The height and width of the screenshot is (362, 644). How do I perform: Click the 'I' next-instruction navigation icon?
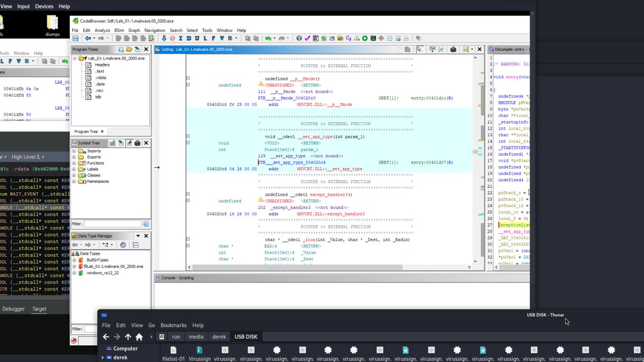pyautogui.click(x=181, y=39)
